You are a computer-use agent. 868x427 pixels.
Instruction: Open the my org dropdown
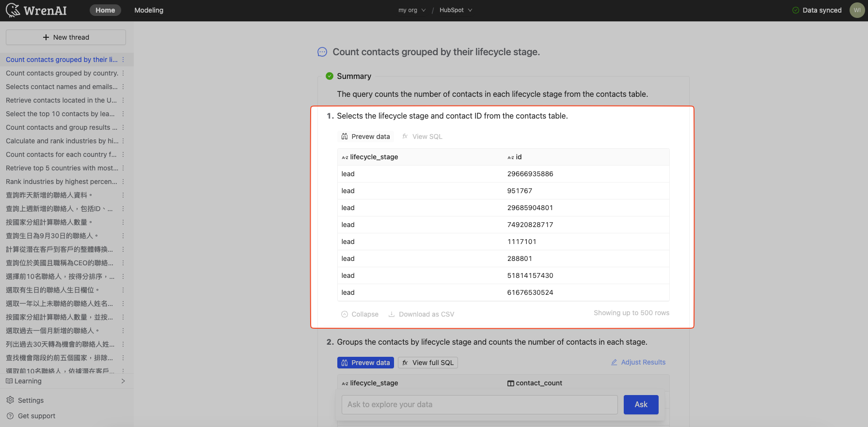tap(412, 10)
